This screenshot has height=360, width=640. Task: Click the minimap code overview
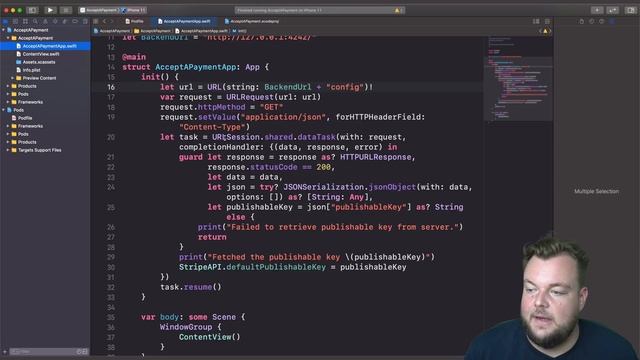coord(518,78)
